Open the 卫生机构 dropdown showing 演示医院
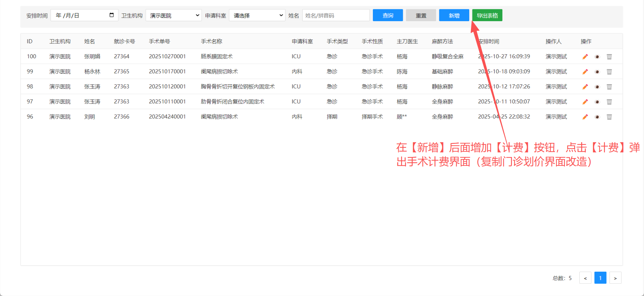Screen dimensions: 644x296 click(173, 16)
